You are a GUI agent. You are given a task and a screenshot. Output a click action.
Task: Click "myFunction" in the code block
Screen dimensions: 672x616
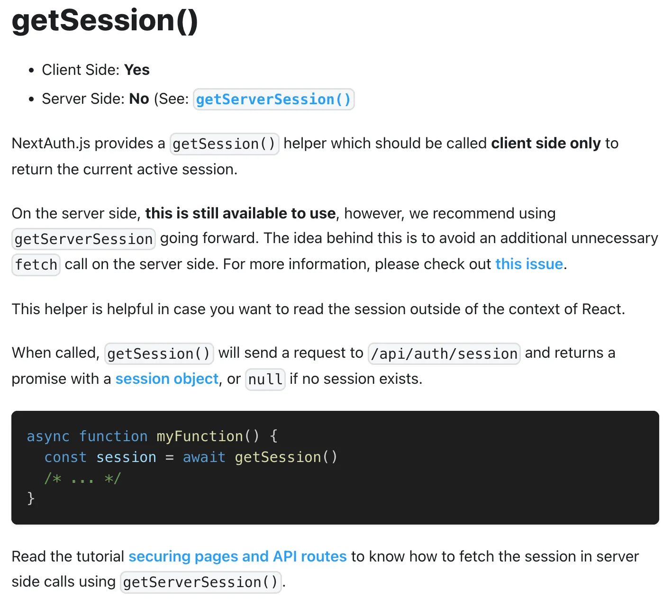click(200, 436)
